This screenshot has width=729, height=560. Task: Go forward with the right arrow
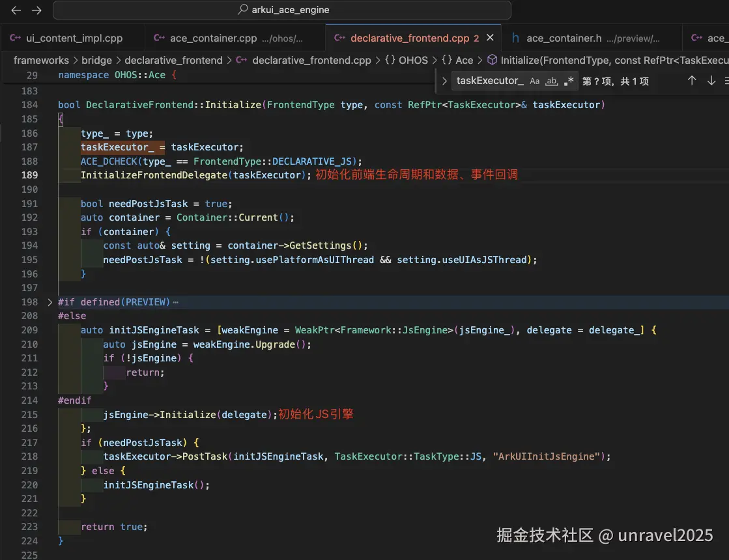[36, 10]
